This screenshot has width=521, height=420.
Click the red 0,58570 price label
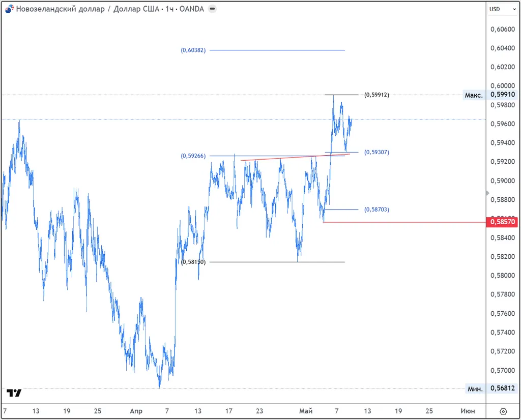[x=502, y=222]
